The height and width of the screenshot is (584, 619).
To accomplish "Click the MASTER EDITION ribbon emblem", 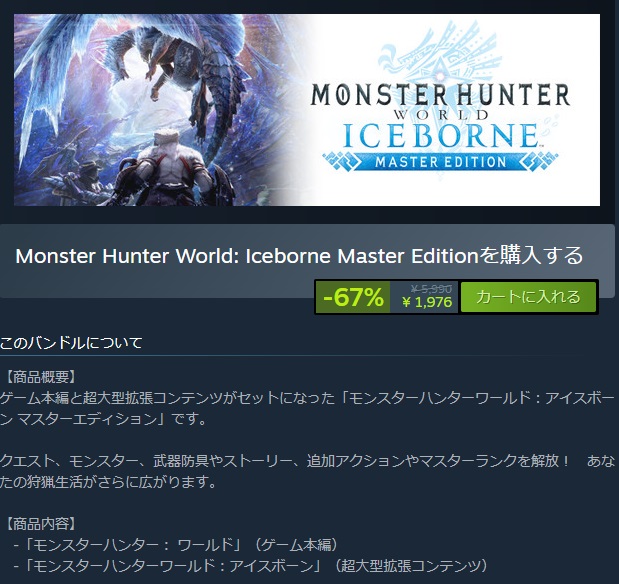I will pyautogui.click(x=440, y=162).
